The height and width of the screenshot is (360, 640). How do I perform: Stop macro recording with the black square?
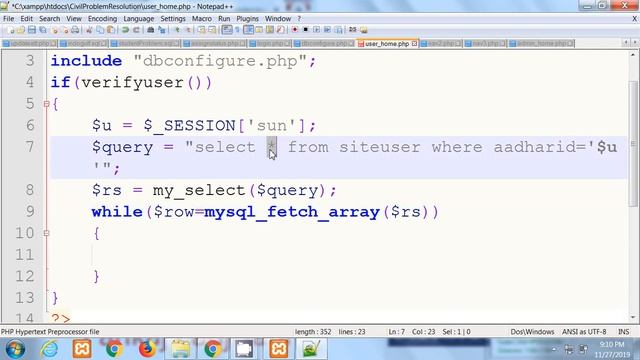(305, 30)
